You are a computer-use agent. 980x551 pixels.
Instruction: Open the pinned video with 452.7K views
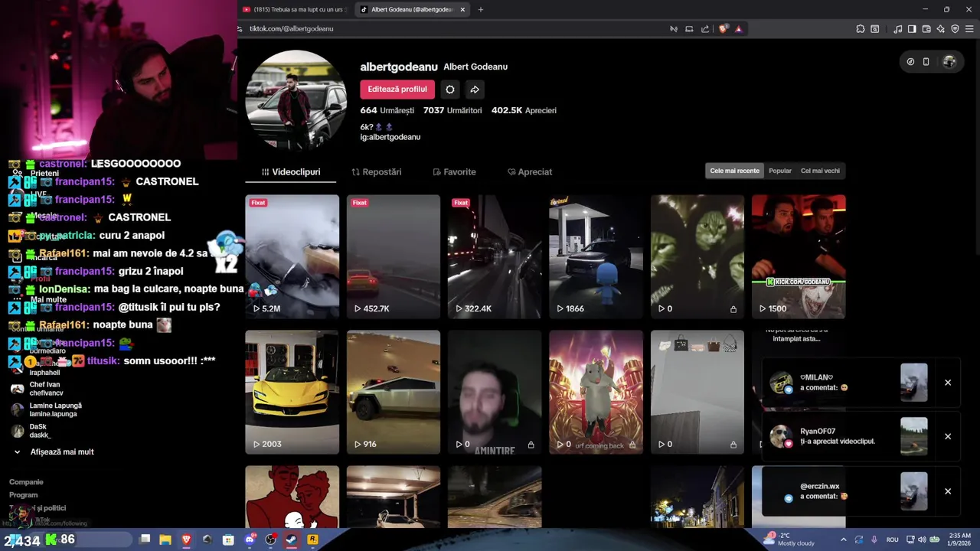(x=394, y=256)
